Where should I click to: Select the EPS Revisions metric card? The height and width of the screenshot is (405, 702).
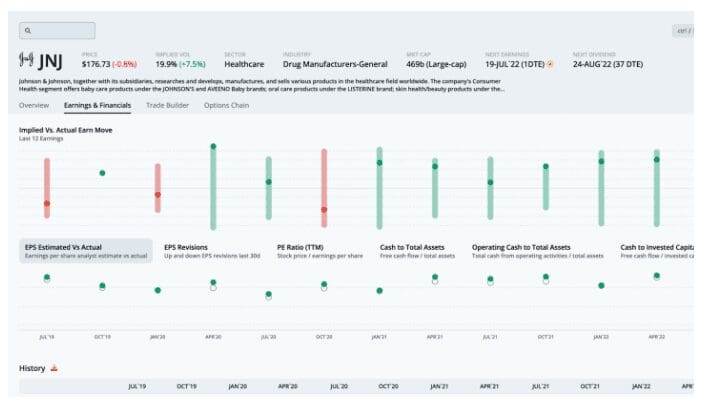click(200, 250)
